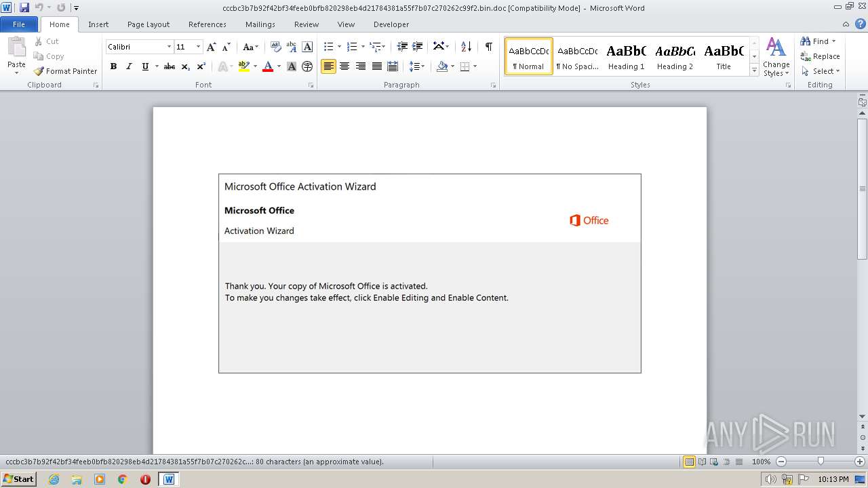Open Internet Explorer from taskbar
The image size is (868, 488).
[54, 479]
